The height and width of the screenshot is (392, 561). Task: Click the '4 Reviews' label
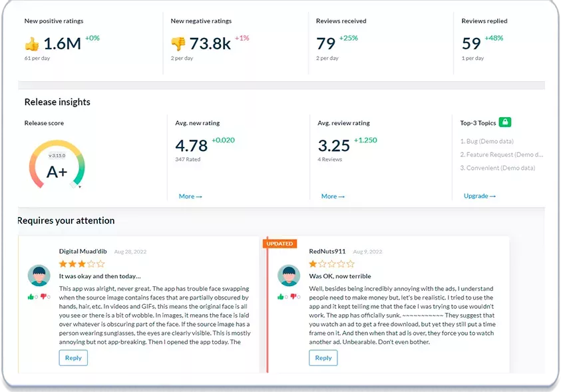[330, 160]
